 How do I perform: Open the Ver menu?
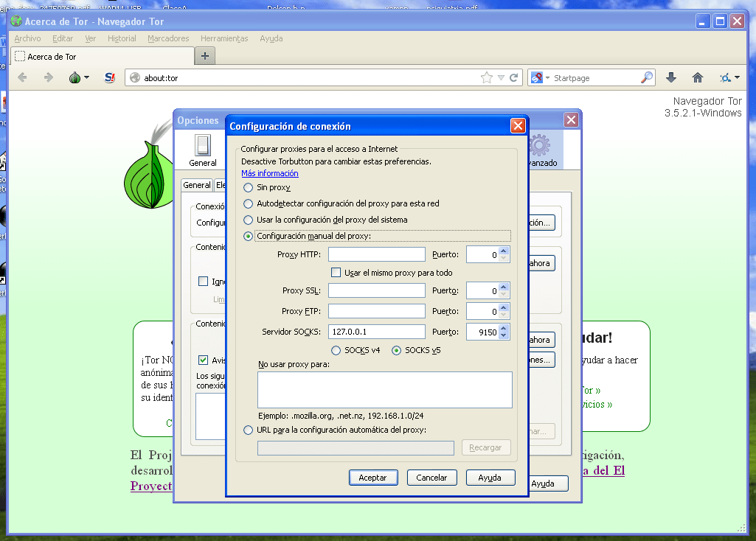90,38
